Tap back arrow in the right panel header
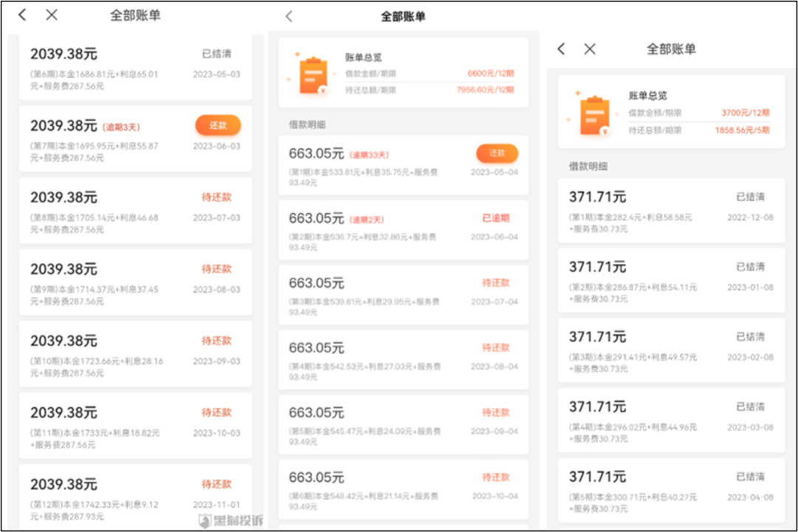Viewport: 798px width, 532px height. coord(561,49)
